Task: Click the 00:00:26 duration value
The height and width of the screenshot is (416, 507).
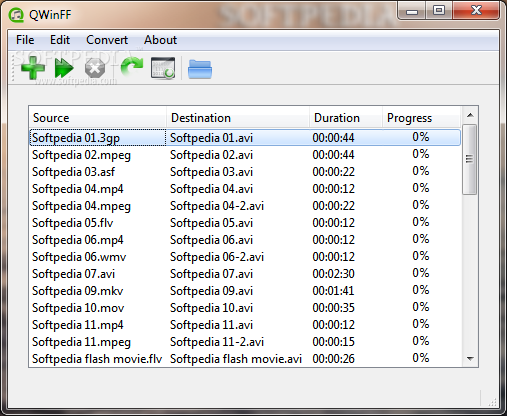Action: (x=333, y=359)
